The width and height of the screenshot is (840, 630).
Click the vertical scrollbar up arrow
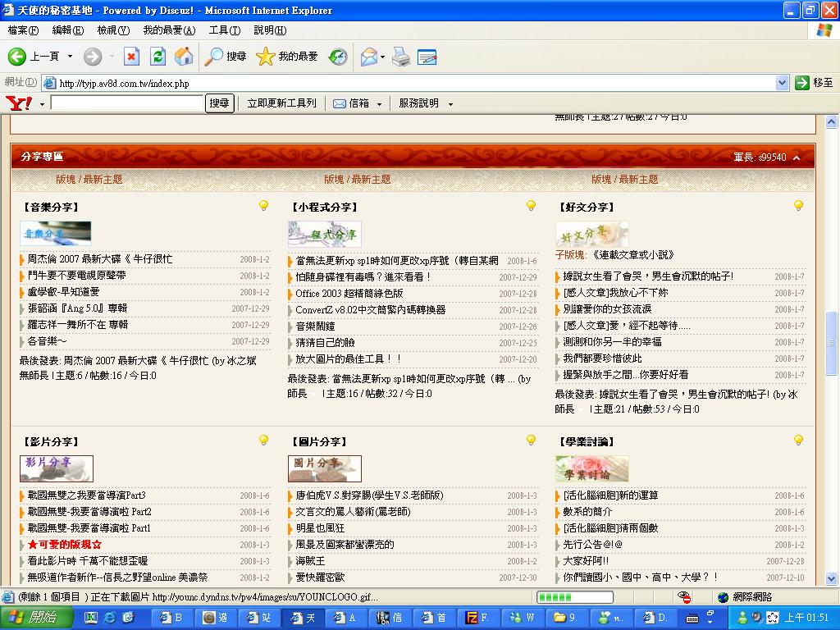[x=832, y=122]
